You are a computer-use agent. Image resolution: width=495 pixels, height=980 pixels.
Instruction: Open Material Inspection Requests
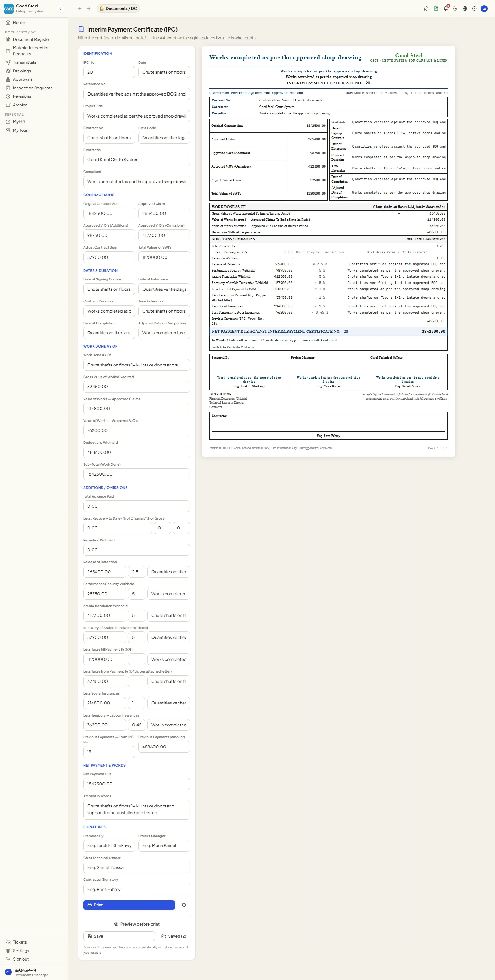(34, 51)
